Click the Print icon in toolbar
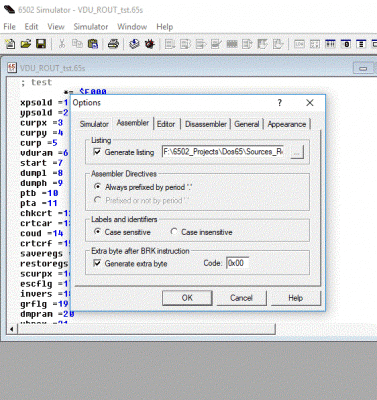Screen dimensions: 377x400 [x=113, y=44]
